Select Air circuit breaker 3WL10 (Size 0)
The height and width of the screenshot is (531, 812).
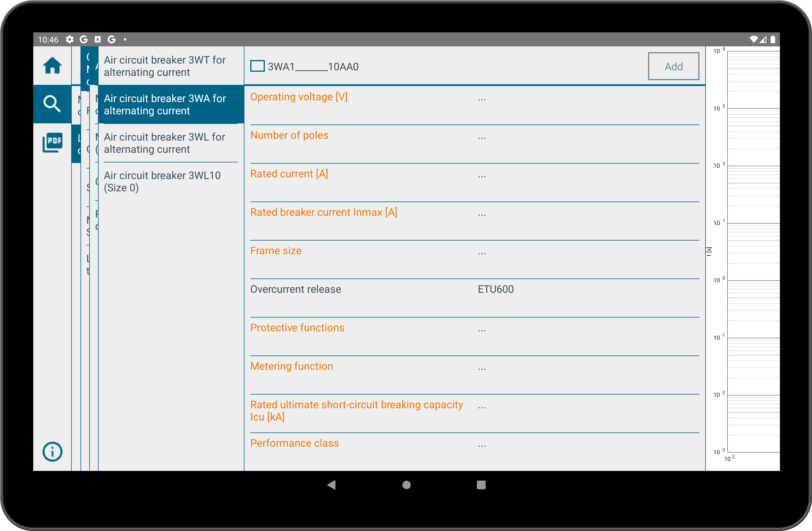(x=171, y=181)
